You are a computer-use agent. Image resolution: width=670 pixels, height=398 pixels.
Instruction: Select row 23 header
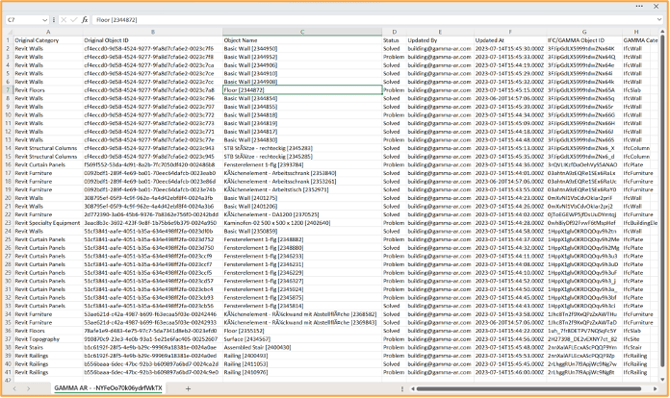[x=8, y=223]
